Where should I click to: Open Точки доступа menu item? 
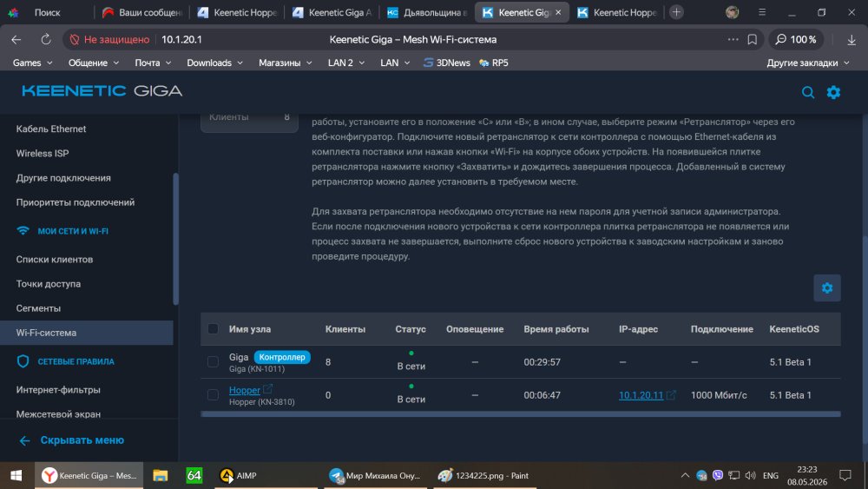[86, 283]
